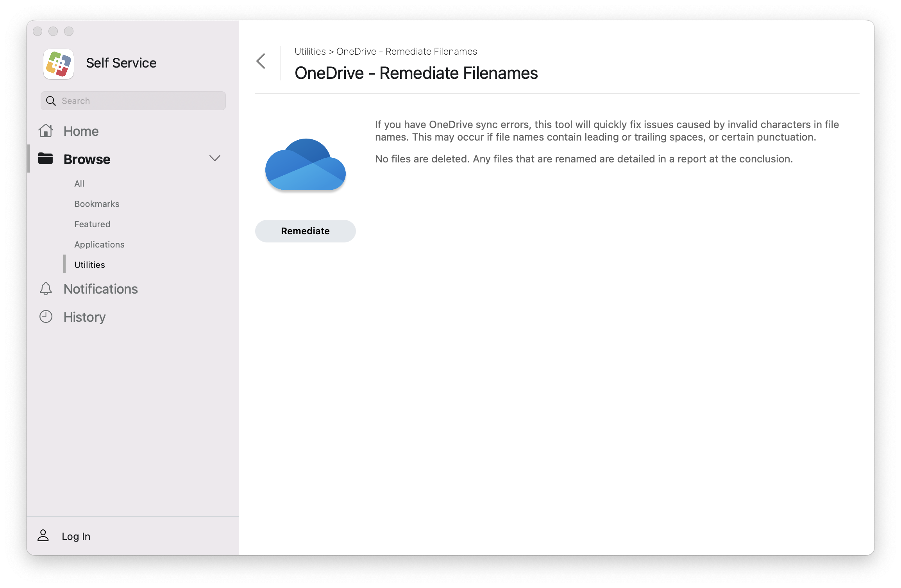Click the Browse folder icon
The width and height of the screenshot is (901, 588).
coord(45,159)
